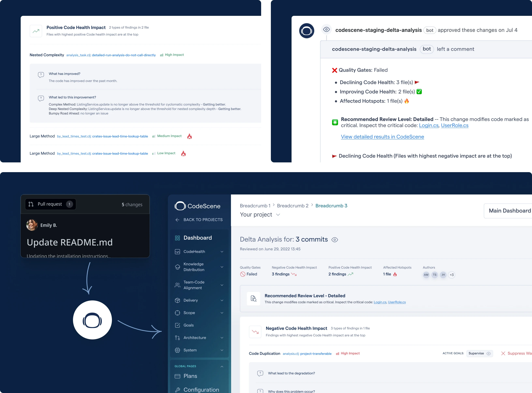Click the pull request branch icon
This screenshot has width=532, height=393.
31,204
